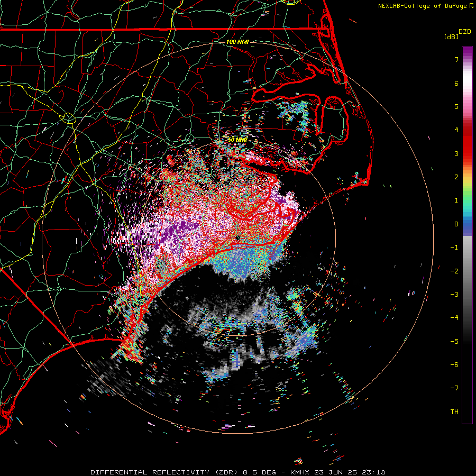The width and height of the screenshot is (476, 476).
Task: Click the 3 dB value on the color scale
Action: pos(456,153)
